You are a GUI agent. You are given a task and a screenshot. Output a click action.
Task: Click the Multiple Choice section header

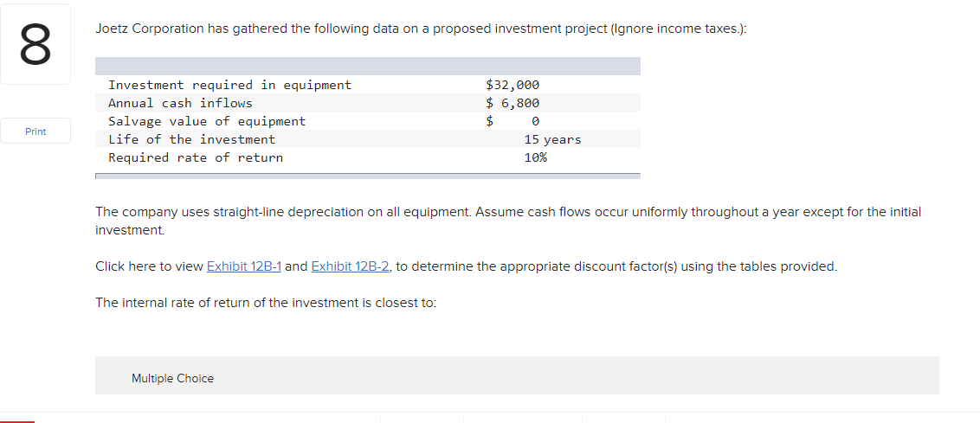coord(172,378)
